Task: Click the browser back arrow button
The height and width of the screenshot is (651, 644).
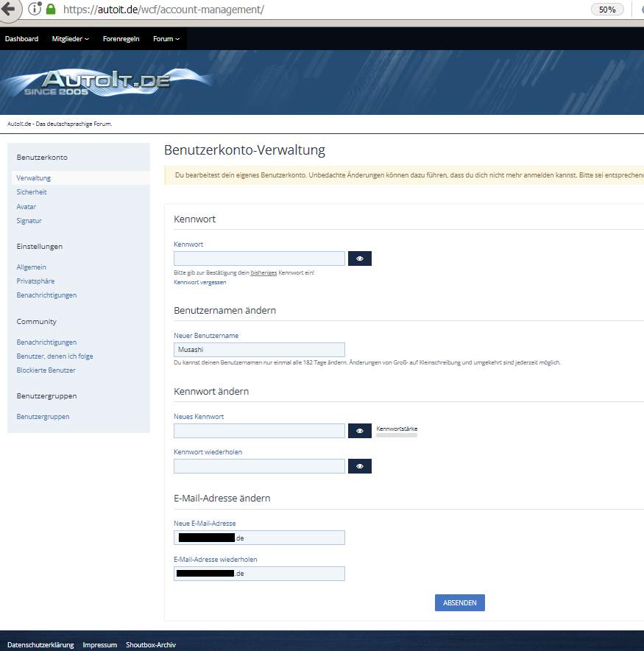Action: tap(9, 10)
